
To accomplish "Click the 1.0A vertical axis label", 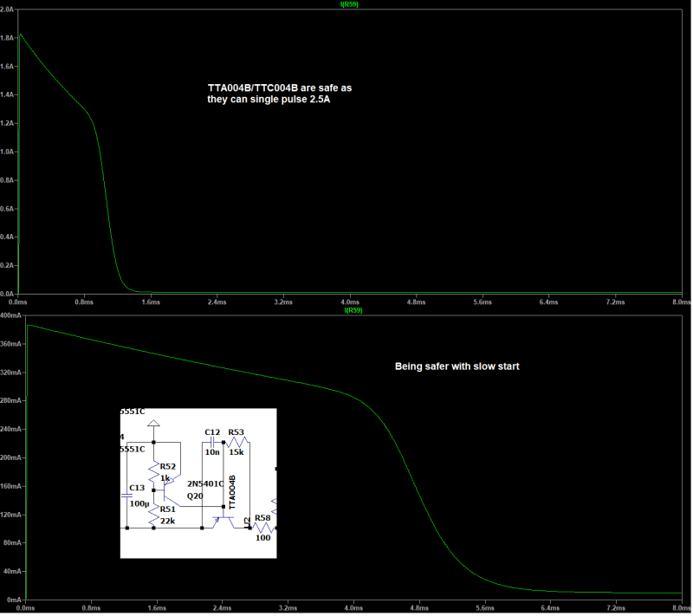I will pyautogui.click(x=7, y=152).
